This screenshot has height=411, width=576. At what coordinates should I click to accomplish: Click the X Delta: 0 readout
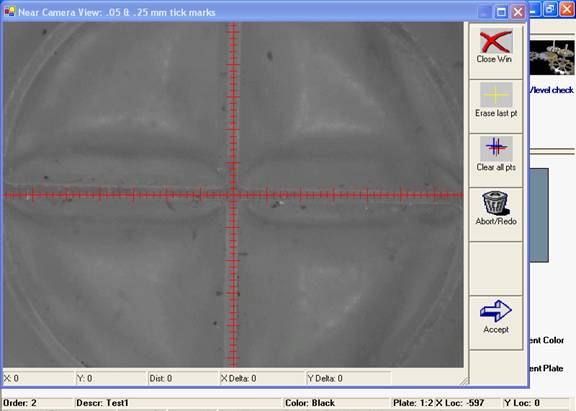tap(262, 378)
